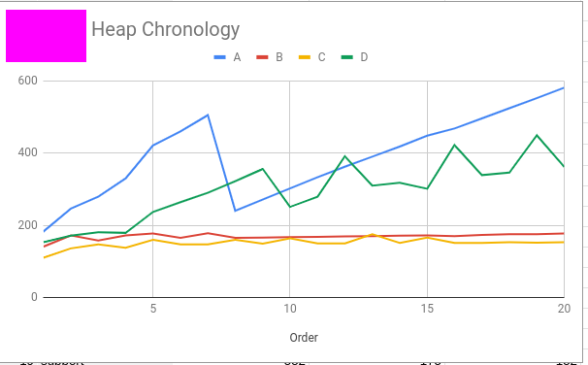Select the yellow legend swatch for series C
The image size is (588, 365).
305,57
